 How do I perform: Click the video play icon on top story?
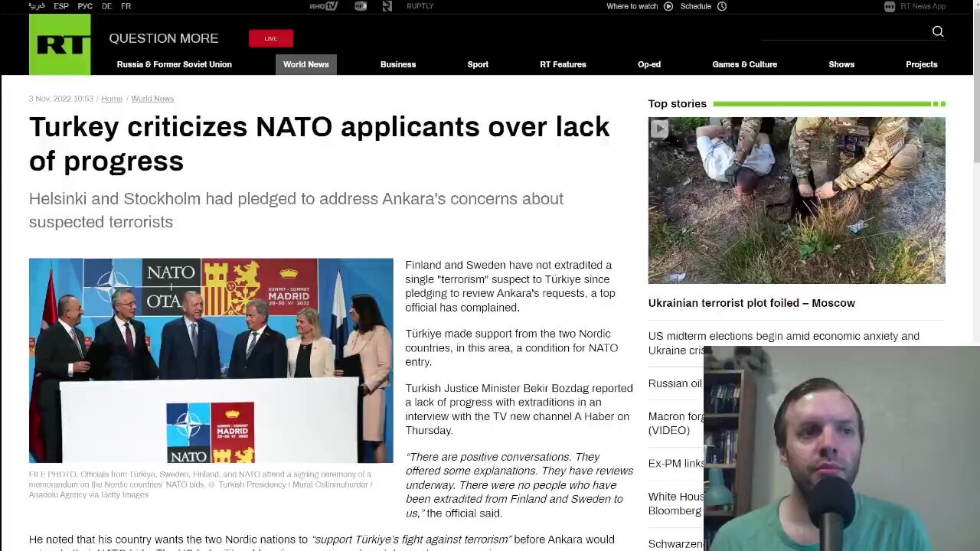659,129
